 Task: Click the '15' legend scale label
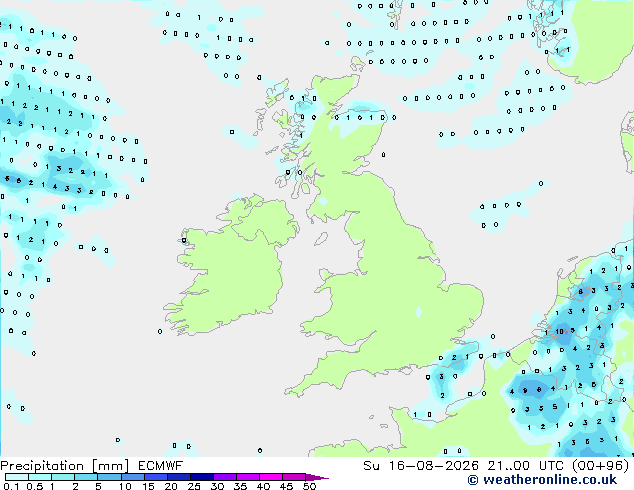pos(148,486)
